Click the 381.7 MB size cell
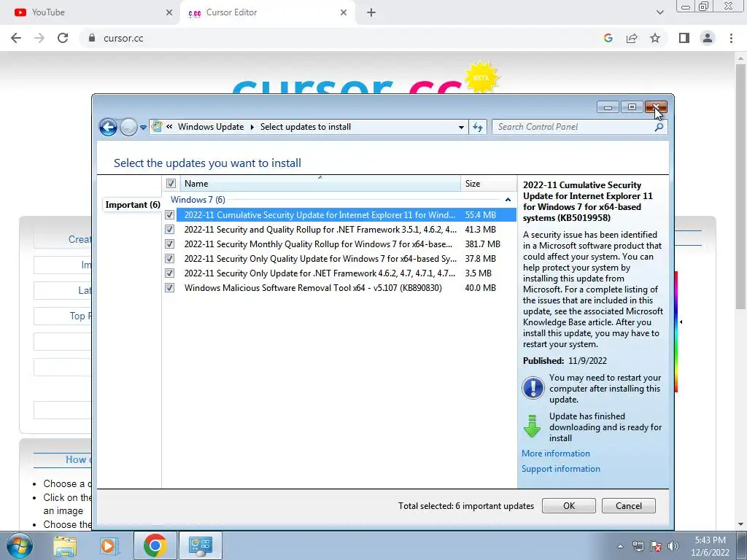Image resolution: width=747 pixels, height=560 pixels. coord(483,244)
